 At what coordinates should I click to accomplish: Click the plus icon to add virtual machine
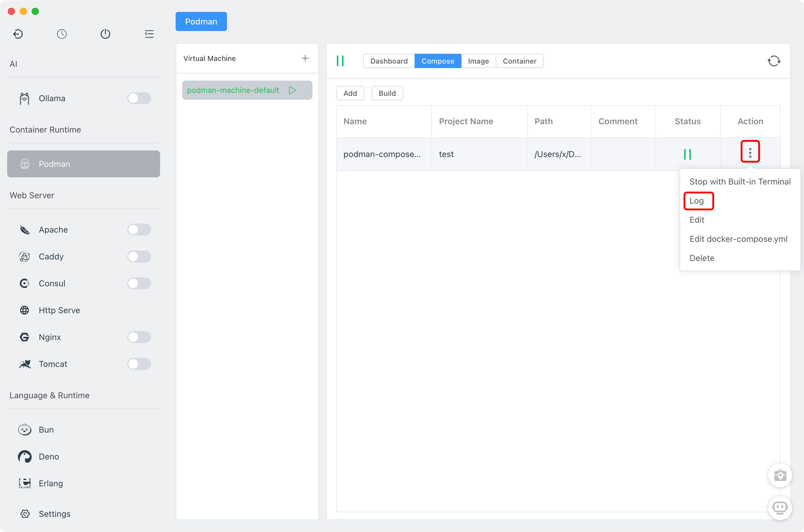(x=305, y=58)
